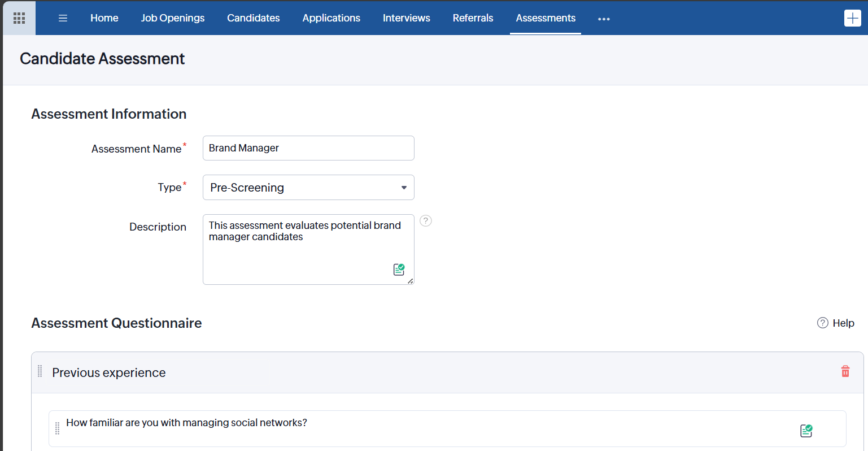Delete the Previous experience section via trash icon

(x=845, y=371)
